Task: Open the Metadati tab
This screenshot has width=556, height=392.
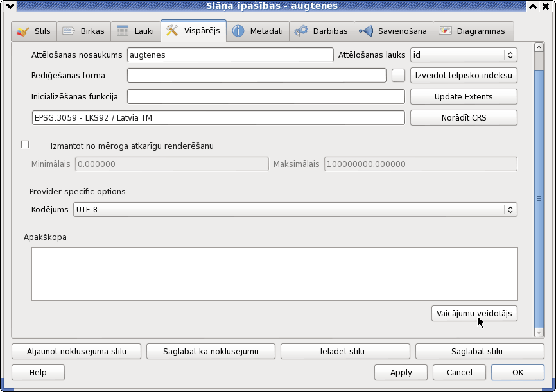Action: (258, 31)
